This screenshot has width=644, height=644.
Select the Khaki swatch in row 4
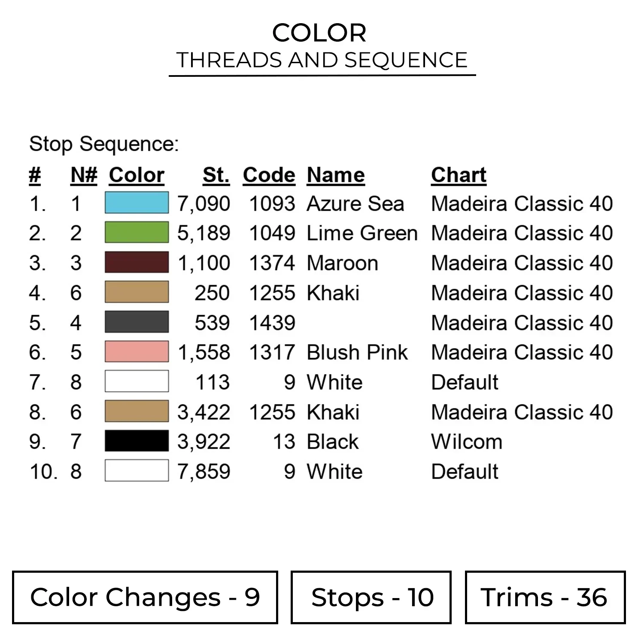tap(137, 292)
